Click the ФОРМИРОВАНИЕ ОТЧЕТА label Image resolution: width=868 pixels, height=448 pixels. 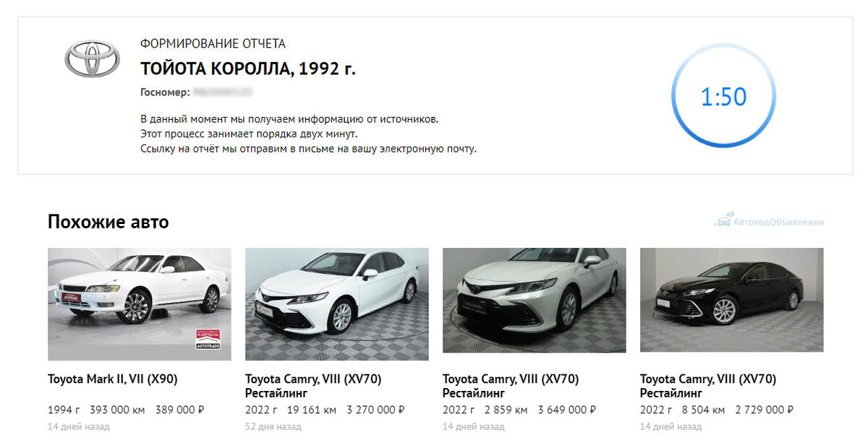(213, 43)
